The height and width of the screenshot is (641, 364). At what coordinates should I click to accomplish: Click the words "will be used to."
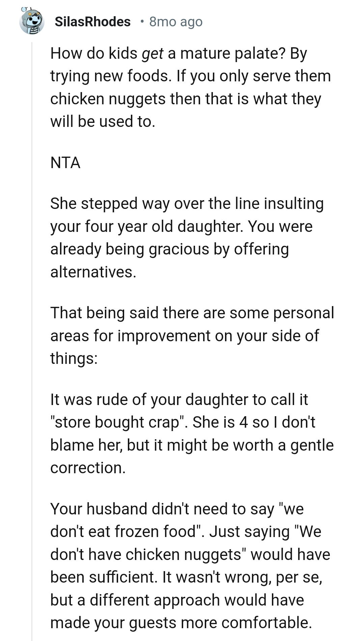pos(103,122)
